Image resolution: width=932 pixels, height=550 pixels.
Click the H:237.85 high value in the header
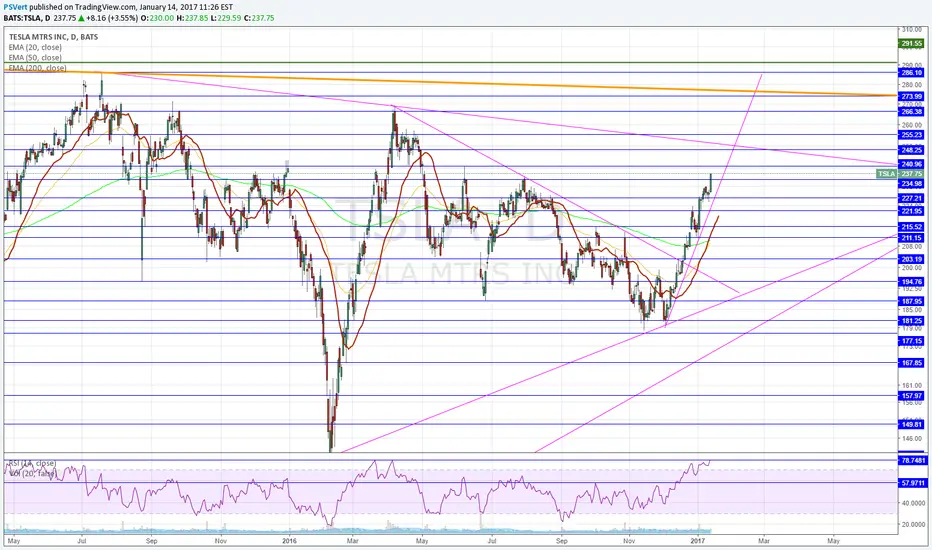coord(192,18)
